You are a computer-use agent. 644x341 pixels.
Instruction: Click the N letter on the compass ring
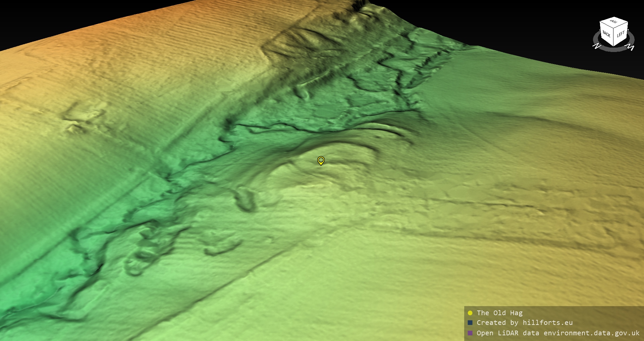[x=597, y=46]
